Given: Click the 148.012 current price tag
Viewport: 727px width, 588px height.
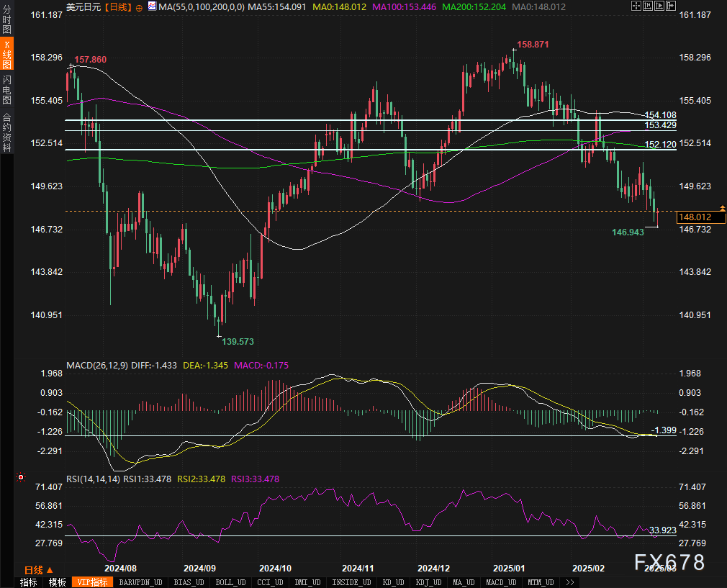Looking at the screenshot, I should (695, 217).
